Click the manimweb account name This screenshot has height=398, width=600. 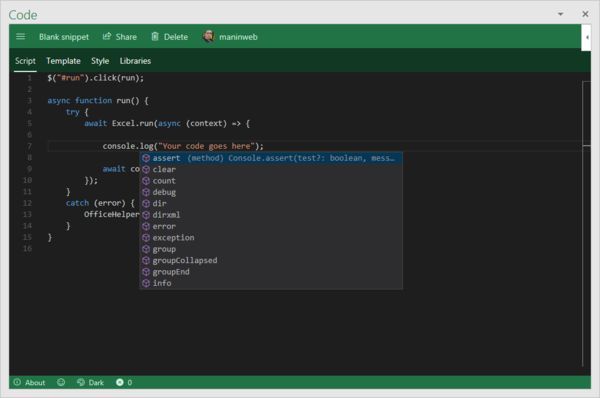tap(238, 37)
